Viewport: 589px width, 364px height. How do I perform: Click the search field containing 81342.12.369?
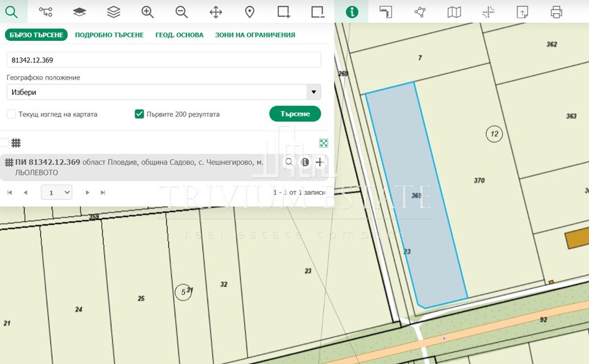click(164, 60)
